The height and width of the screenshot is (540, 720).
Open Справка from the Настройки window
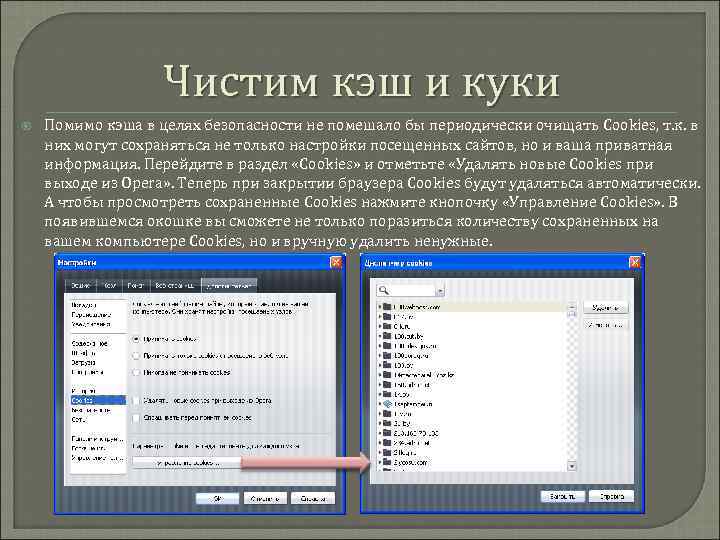[313, 498]
